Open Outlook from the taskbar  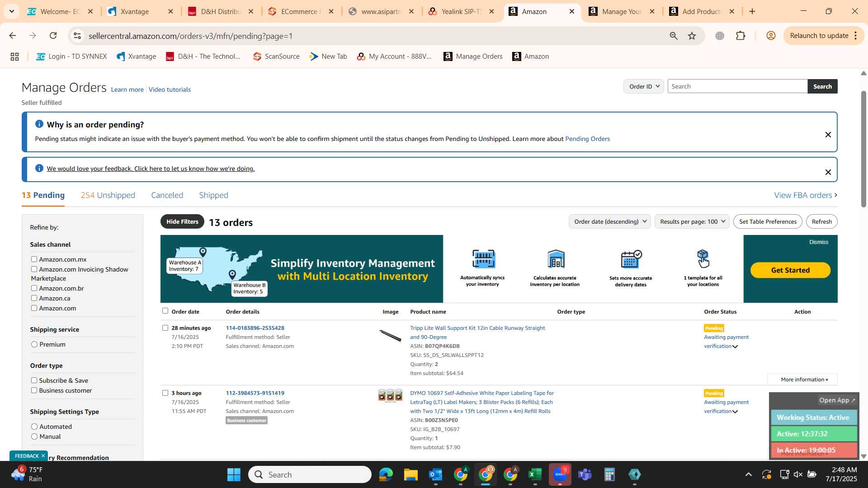[x=436, y=474]
